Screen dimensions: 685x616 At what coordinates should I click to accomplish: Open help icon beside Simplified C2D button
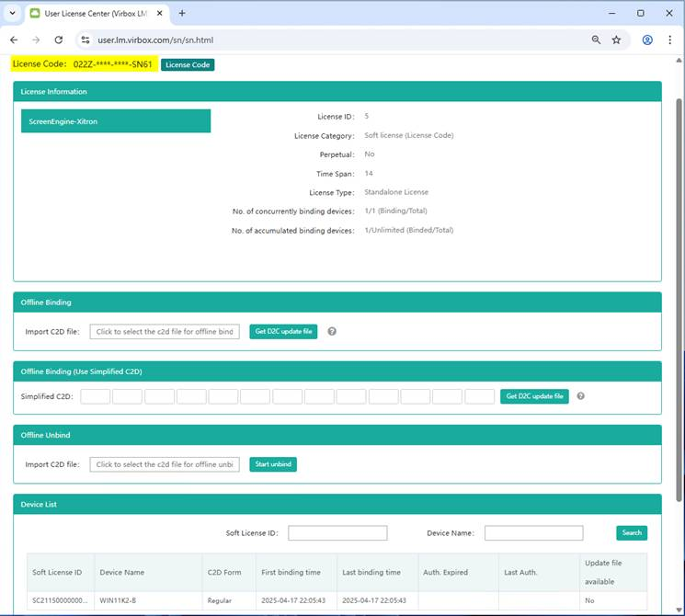580,396
